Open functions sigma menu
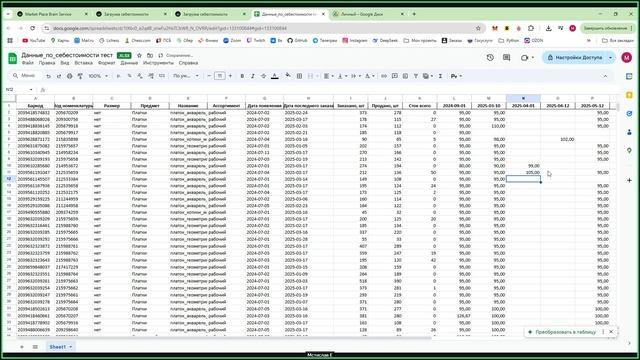The image size is (640, 360). click(x=440, y=76)
